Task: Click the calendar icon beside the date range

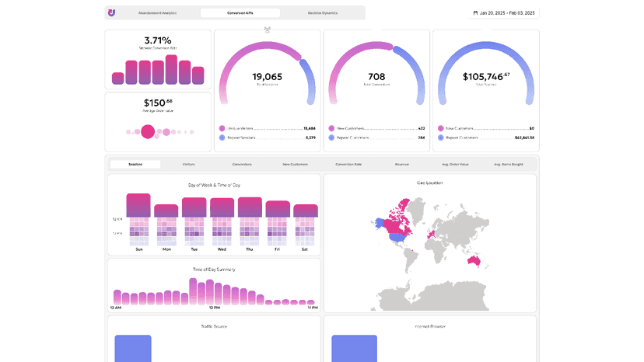Action: click(475, 13)
